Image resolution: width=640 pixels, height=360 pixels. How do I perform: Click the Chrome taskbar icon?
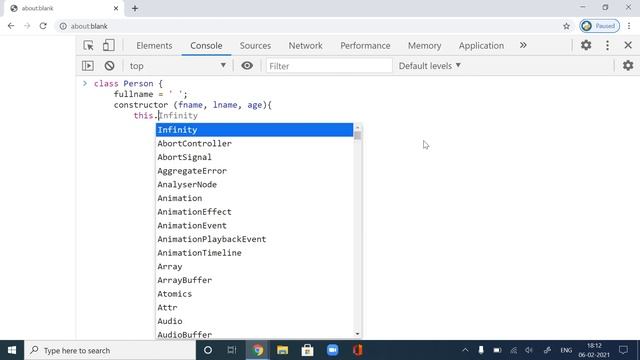click(x=257, y=350)
